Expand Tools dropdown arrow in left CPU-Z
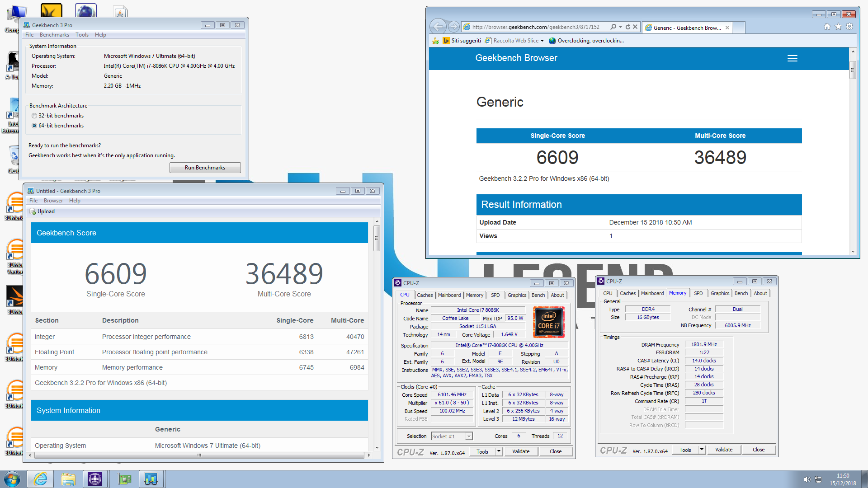The width and height of the screenshot is (868, 488). coord(499,451)
